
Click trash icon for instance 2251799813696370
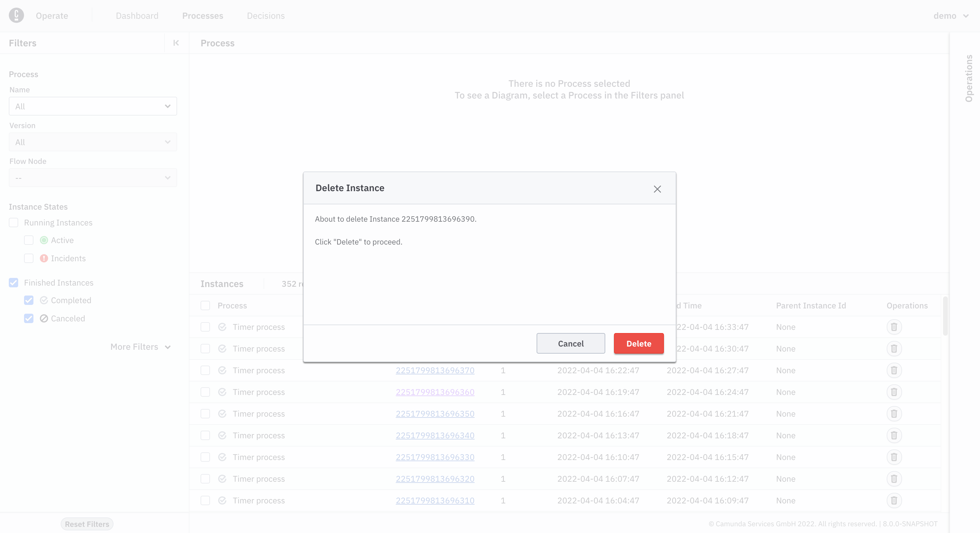tap(893, 370)
